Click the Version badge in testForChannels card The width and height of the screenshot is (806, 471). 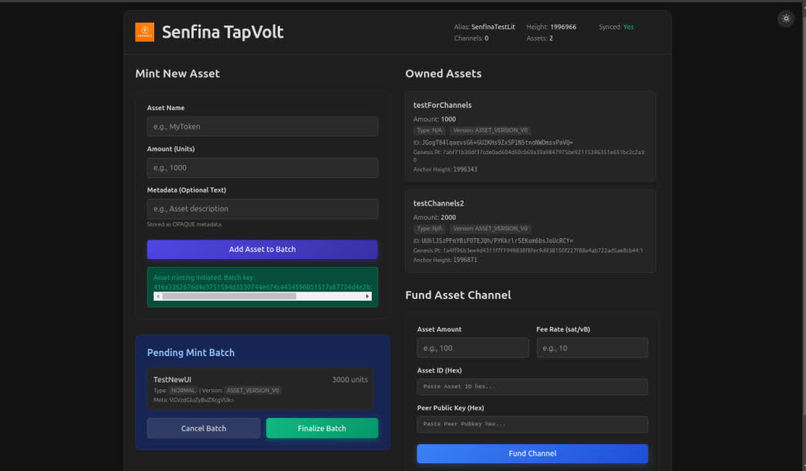point(490,131)
